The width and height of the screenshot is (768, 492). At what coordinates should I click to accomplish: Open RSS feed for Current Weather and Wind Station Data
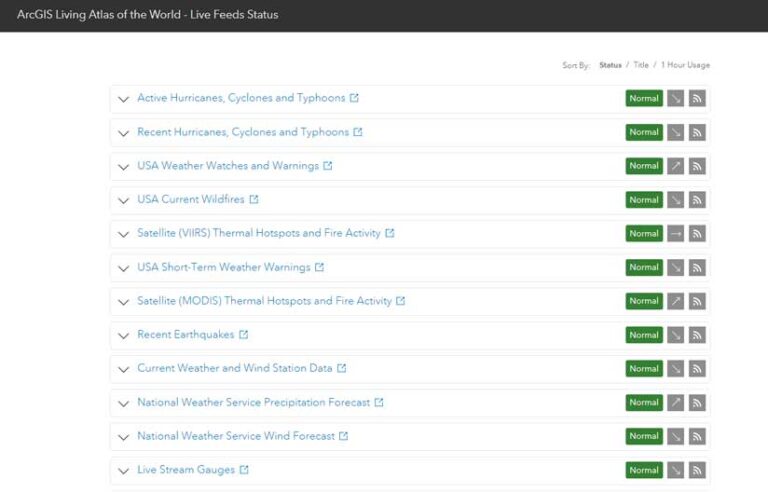pos(697,369)
